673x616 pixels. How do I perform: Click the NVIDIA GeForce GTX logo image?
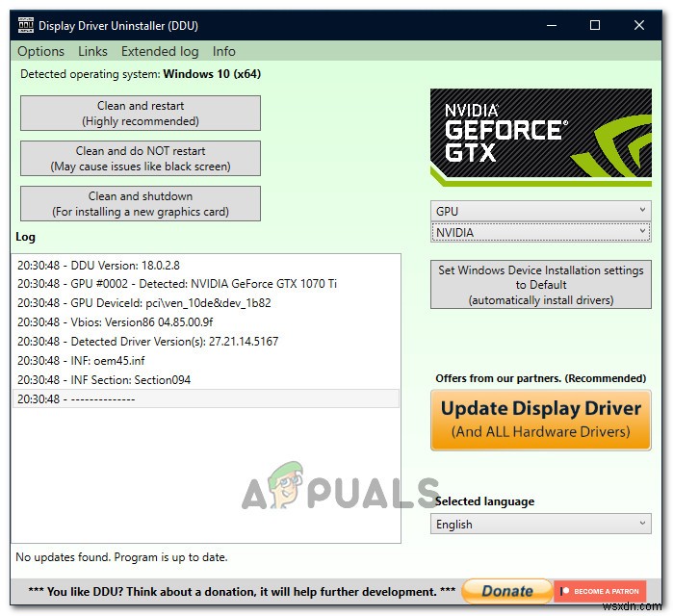tap(541, 138)
